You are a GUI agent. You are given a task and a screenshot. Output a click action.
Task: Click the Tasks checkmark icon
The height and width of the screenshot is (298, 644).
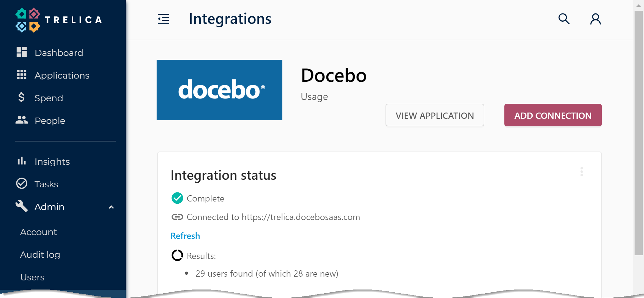coord(22,184)
